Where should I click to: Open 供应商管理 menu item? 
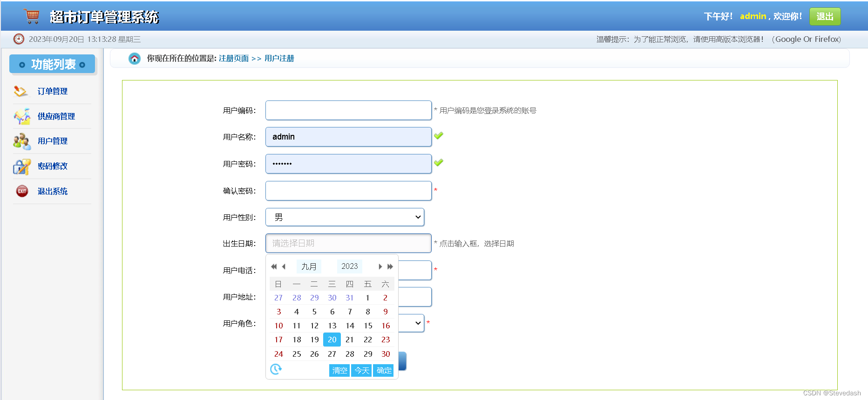56,117
